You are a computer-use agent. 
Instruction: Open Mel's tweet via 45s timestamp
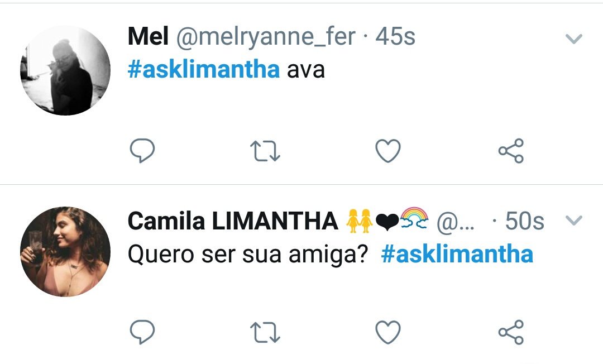(395, 36)
